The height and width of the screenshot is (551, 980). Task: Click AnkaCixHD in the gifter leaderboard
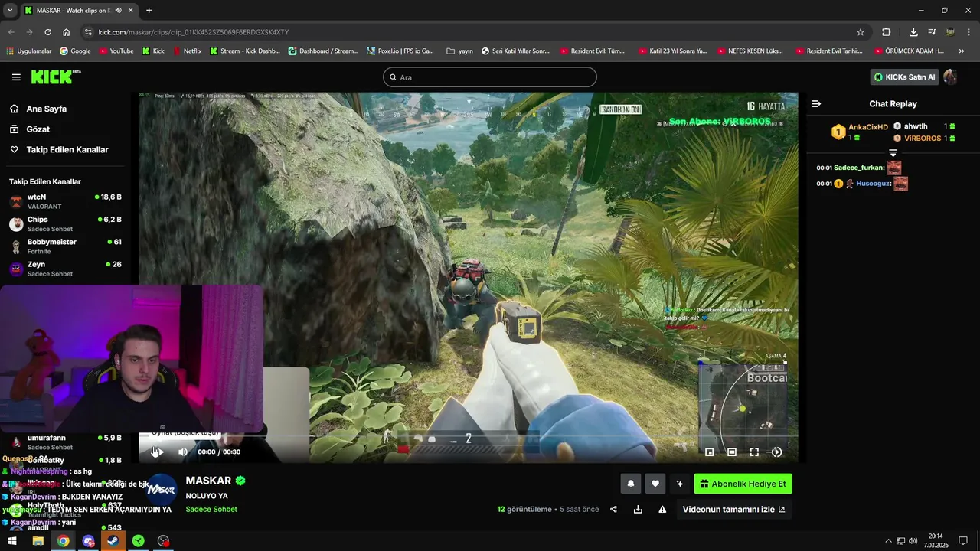(867, 127)
